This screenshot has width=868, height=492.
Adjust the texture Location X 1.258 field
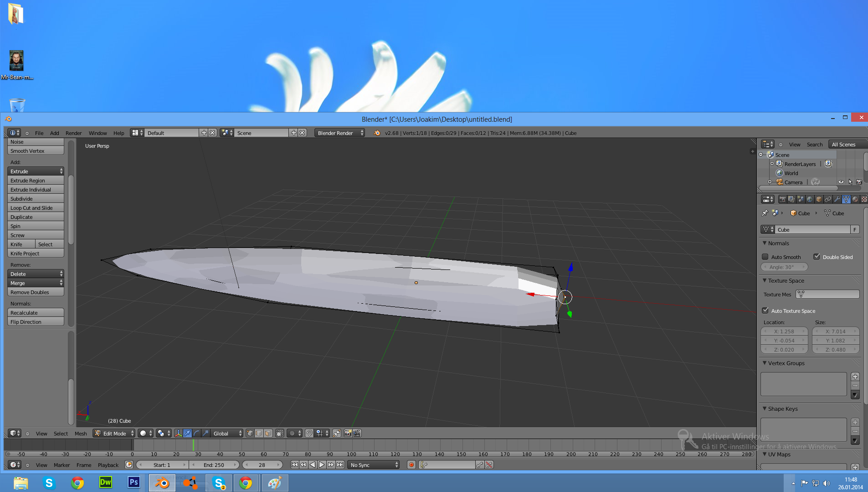tap(784, 331)
